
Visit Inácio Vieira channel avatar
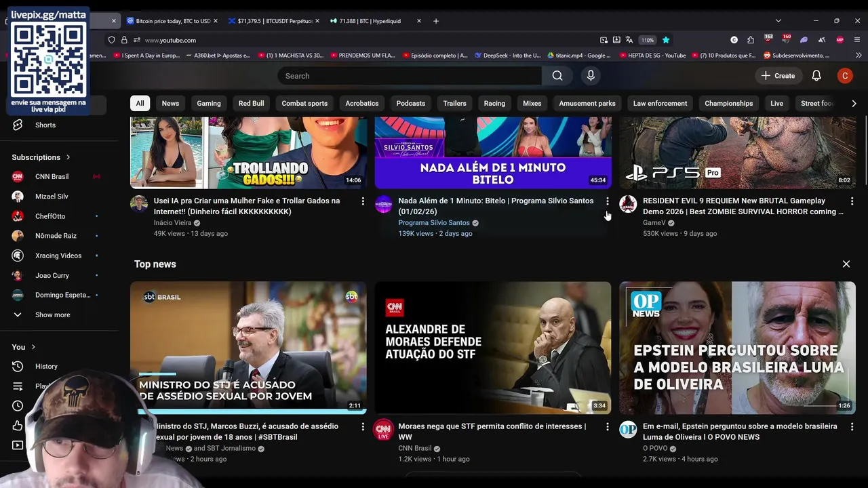139,204
